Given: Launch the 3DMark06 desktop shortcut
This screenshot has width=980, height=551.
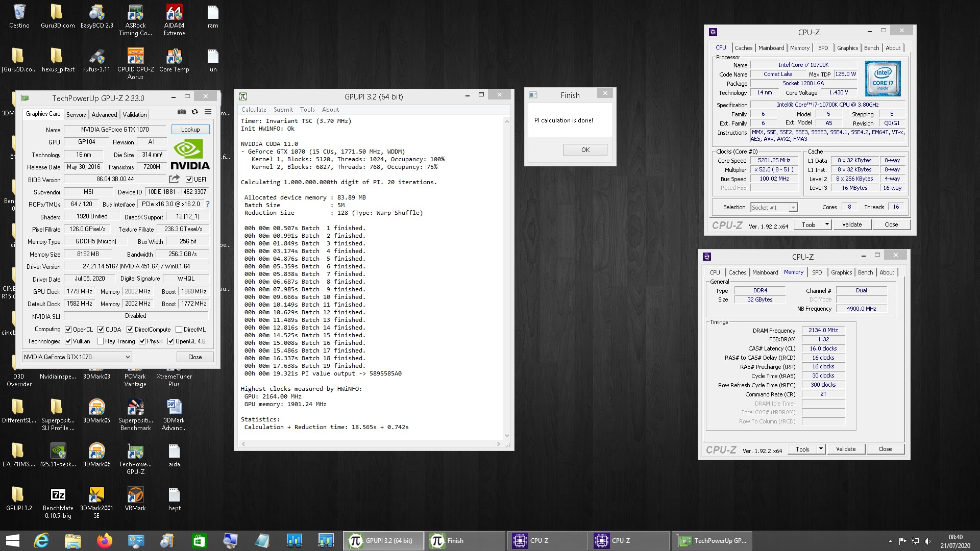Looking at the screenshot, I should (x=97, y=455).
